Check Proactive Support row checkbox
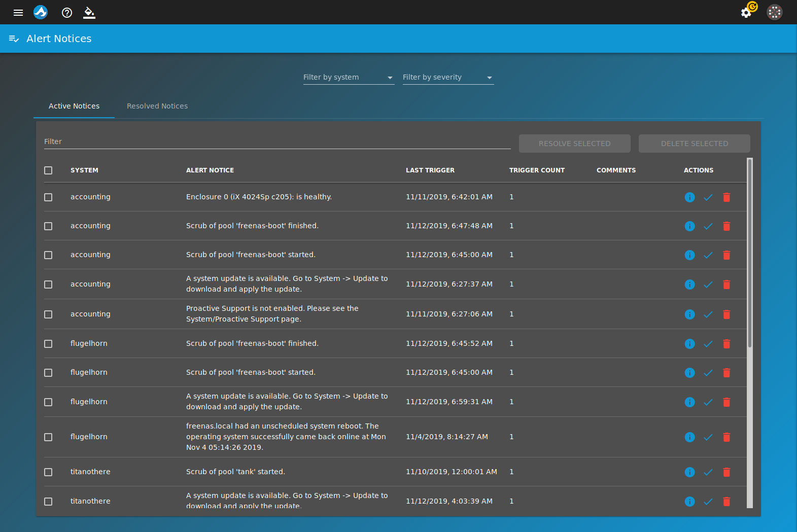Image resolution: width=797 pixels, height=532 pixels. point(48,314)
